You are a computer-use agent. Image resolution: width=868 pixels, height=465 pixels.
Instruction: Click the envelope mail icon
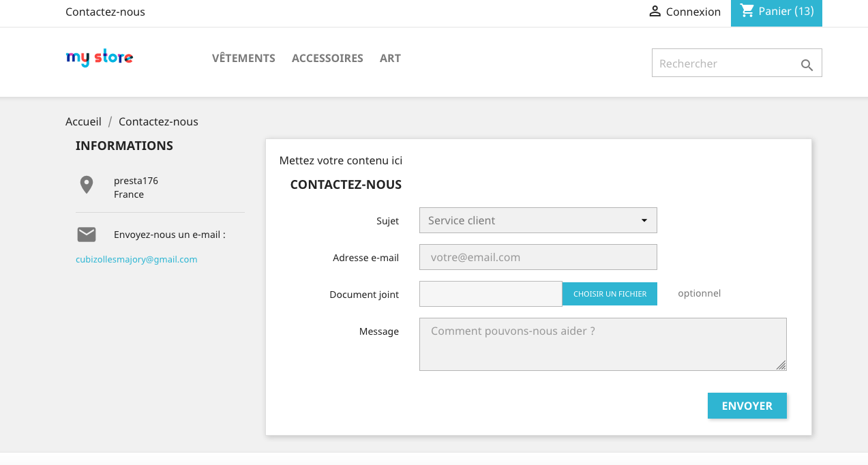pos(87,235)
